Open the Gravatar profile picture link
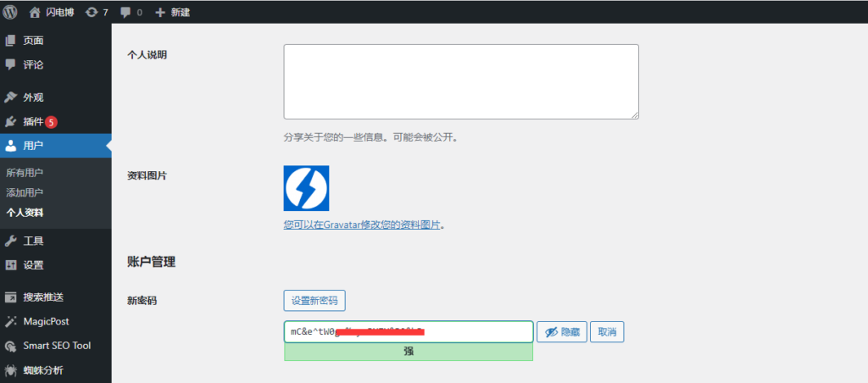868x383 pixels. [x=362, y=225]
